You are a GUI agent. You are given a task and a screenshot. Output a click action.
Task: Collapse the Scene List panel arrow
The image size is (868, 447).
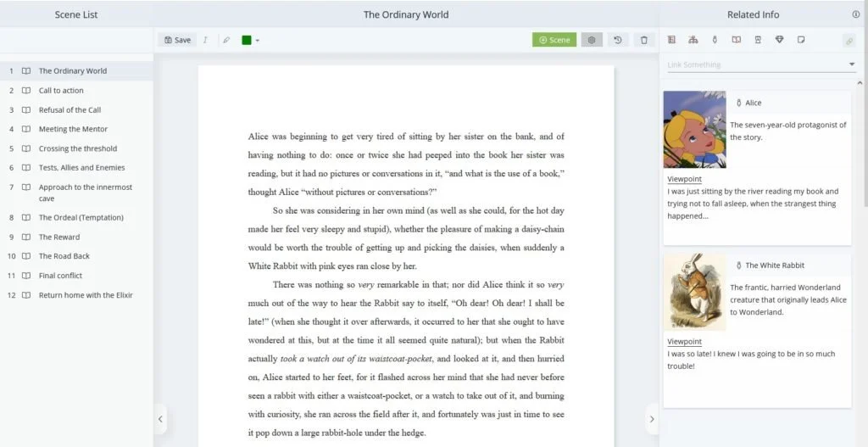pyautogui.click(x=160, y=419)
